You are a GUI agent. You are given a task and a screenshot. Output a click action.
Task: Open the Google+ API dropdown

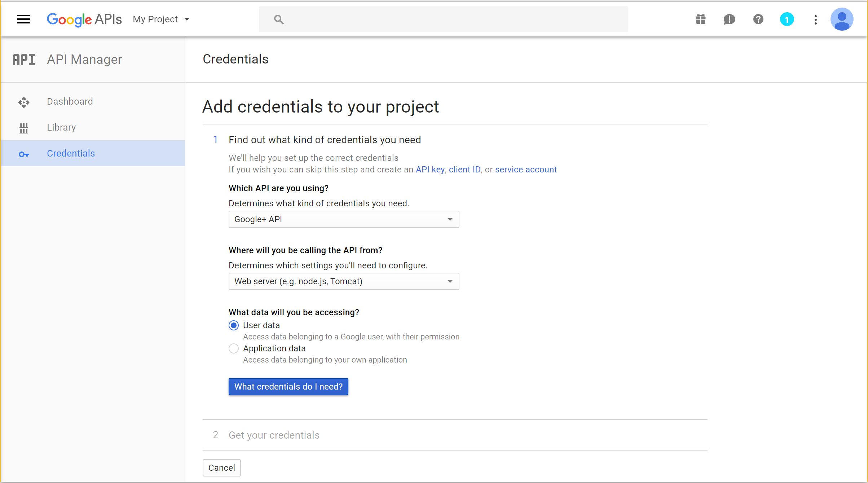pos(344,219)
